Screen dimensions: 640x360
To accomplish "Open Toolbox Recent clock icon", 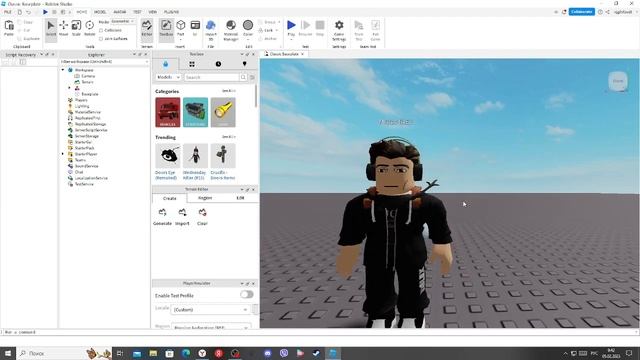I will 218,64.
